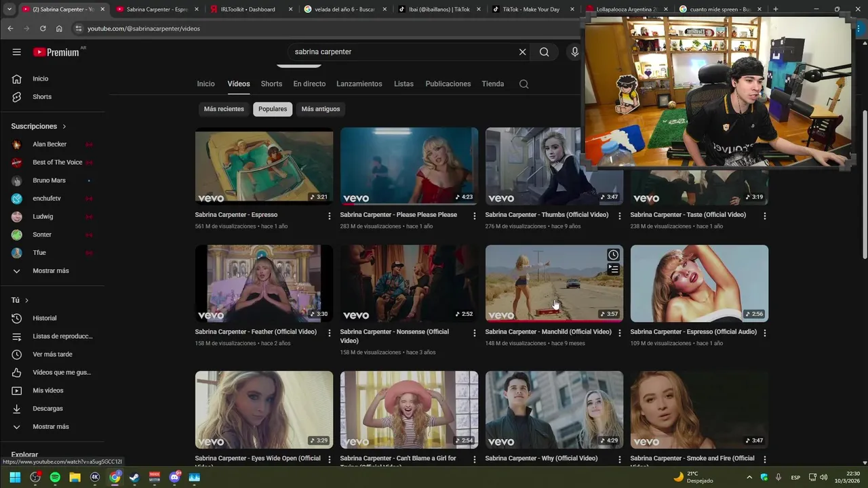Select the Más antiguos filter chip
Viewport: 868px width, 488px height.
point(321,109)
